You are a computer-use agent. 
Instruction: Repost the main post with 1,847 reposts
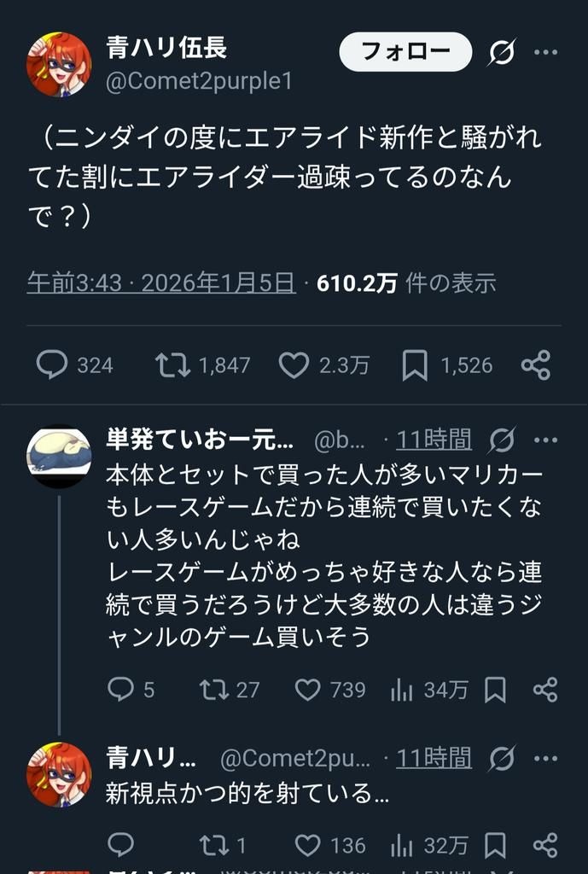tap(172, 365)
